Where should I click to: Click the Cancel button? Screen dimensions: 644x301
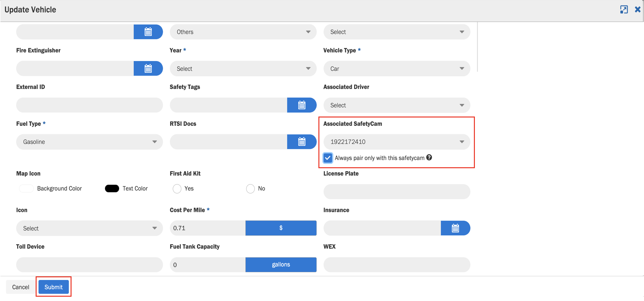coord(21,287)
